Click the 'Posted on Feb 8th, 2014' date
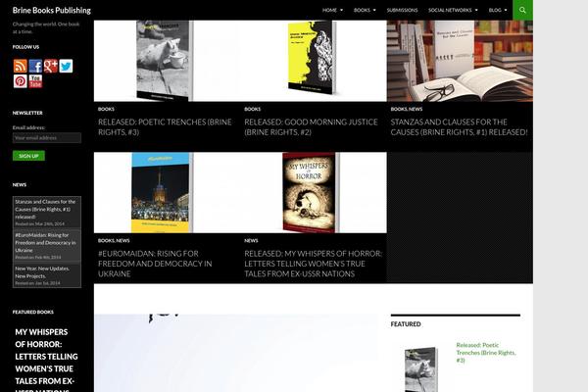Screen dimensions: 588x392 [38, 258]
